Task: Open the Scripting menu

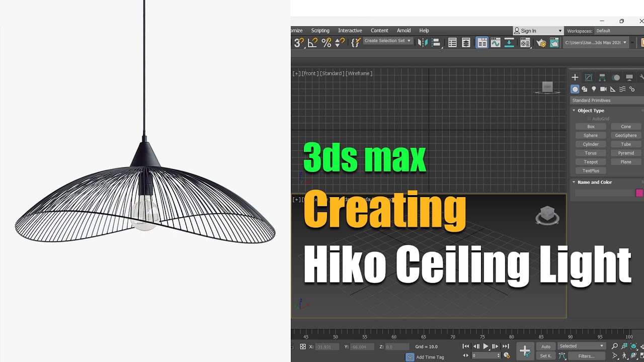Action: click(x=320, y=31)
